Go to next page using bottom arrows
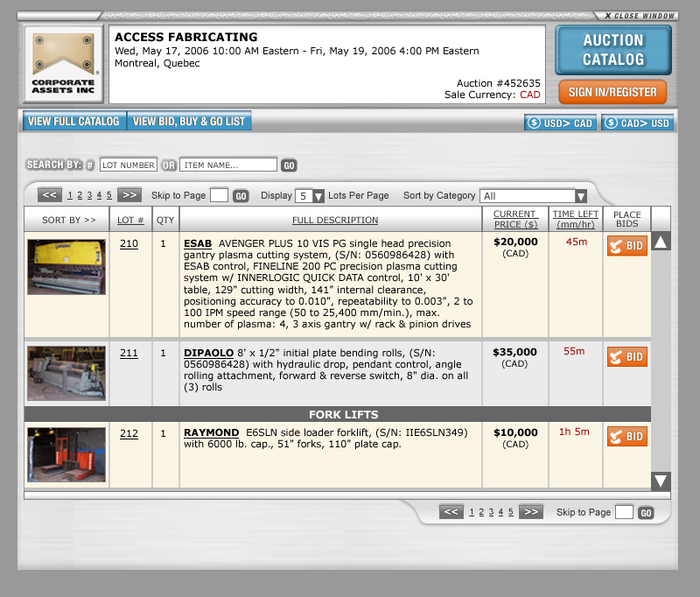Image resolution: width=700 pixels, height=597 pixels. coord(531,512)
